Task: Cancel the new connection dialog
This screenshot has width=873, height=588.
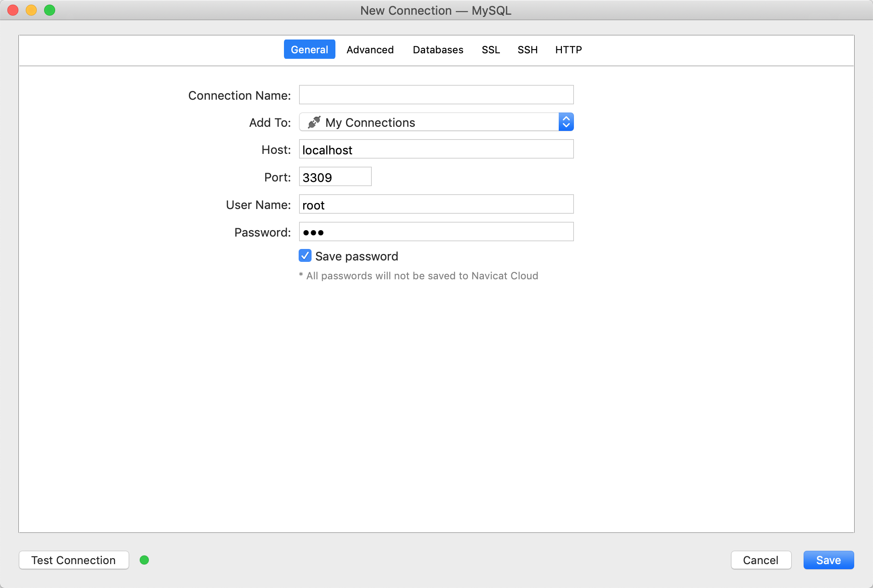Action: pyautogui.click(x=761, y=560)
